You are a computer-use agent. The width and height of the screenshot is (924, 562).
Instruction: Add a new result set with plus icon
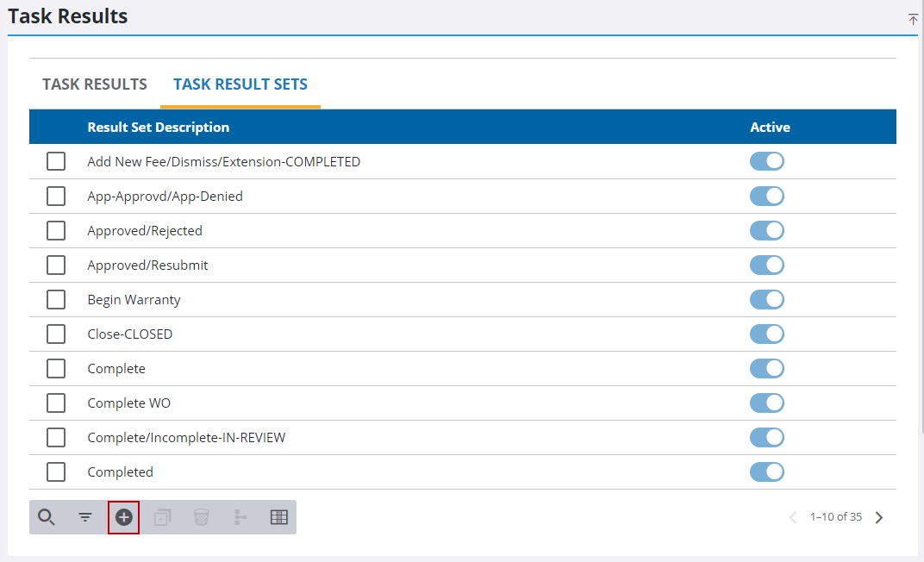(x=124, y=517)
